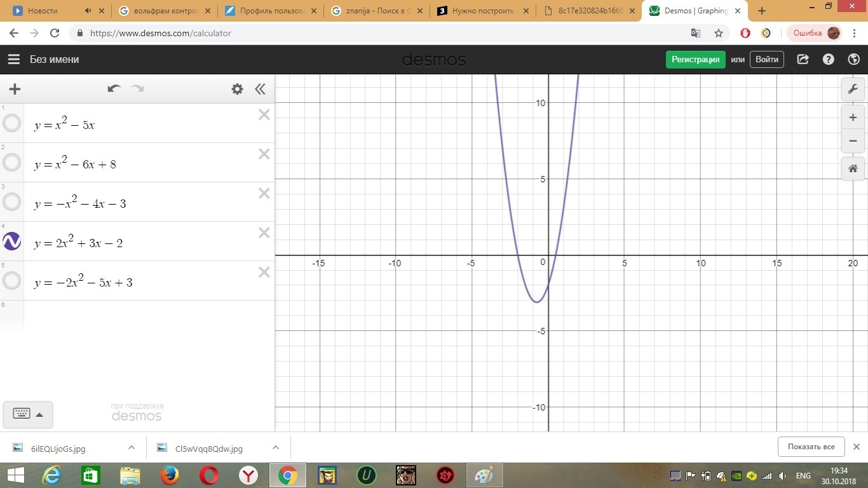
Task: Collapse the expression list panel
Action: pos(260,89)
